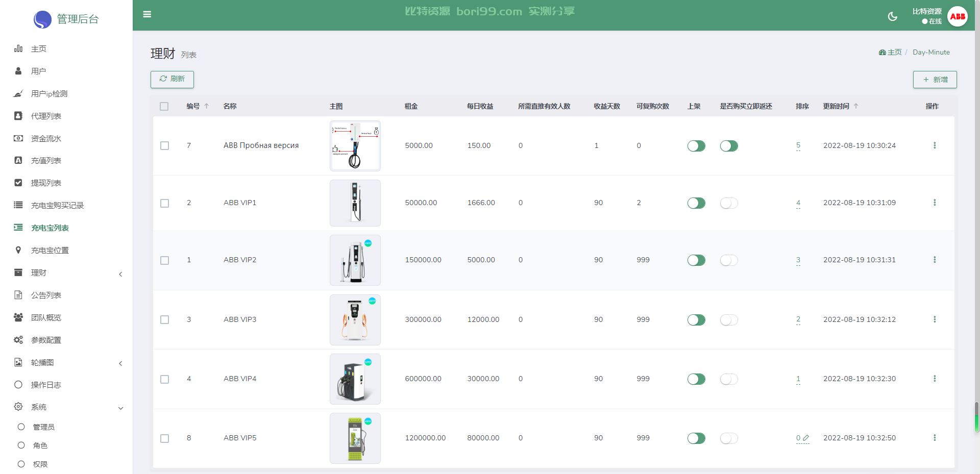This screenshot has width=980, height=474.
Task: Select the checkbox for ABB VIP5 row
Action: [x=164, y=438]
